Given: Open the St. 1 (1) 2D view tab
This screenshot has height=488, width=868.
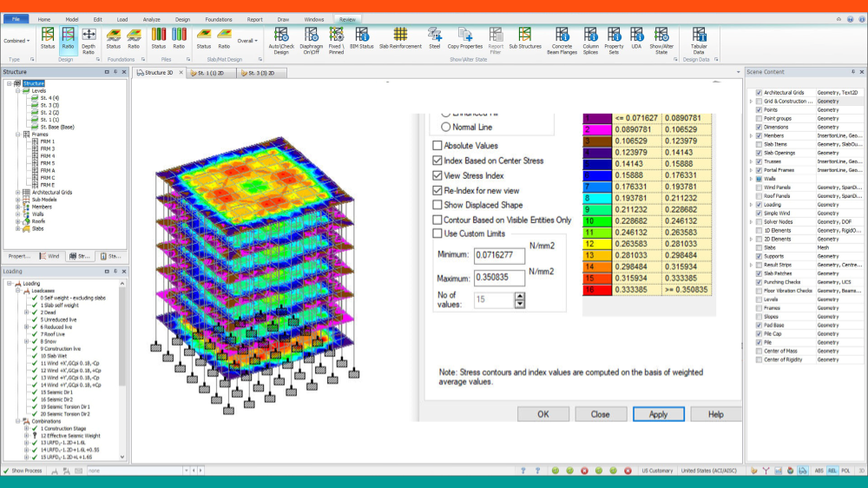Looking at the screenshot, I should (x=212, y=74).
